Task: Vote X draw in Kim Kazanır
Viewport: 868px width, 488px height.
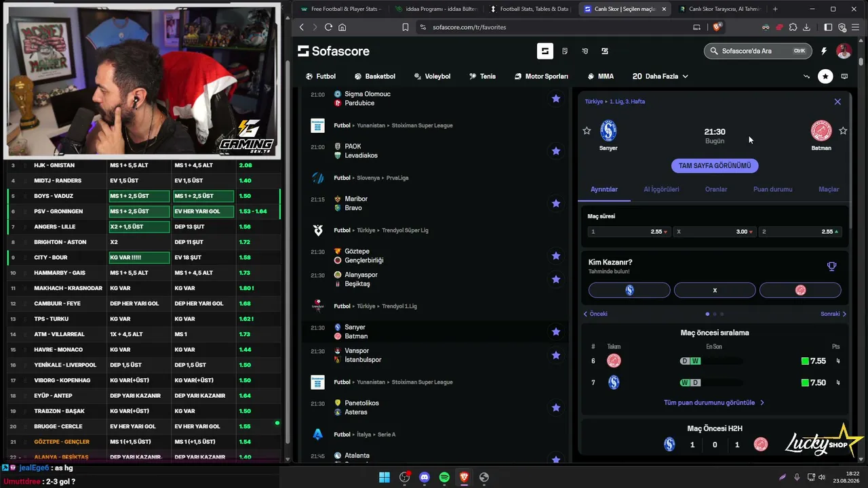Action: coord(715,290)
